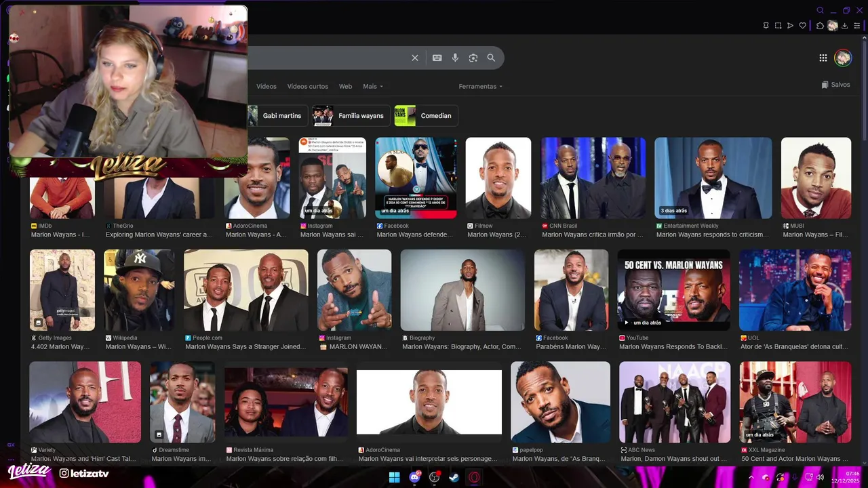Open the MUBI image result thumbnail

pyautogui.click(x=816, y=178)
